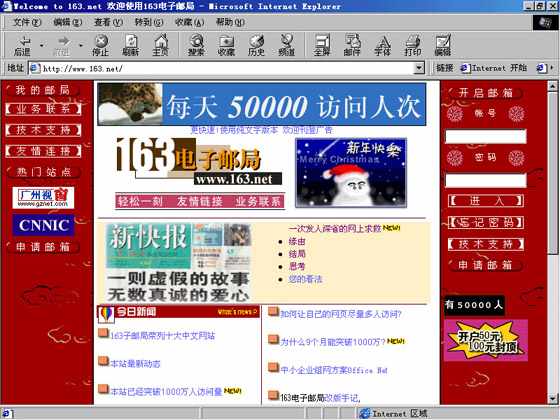Viewport: 560px width, 420px height.
Task: Open the 频道 channels toolbar icon
Action: (286, 45)
